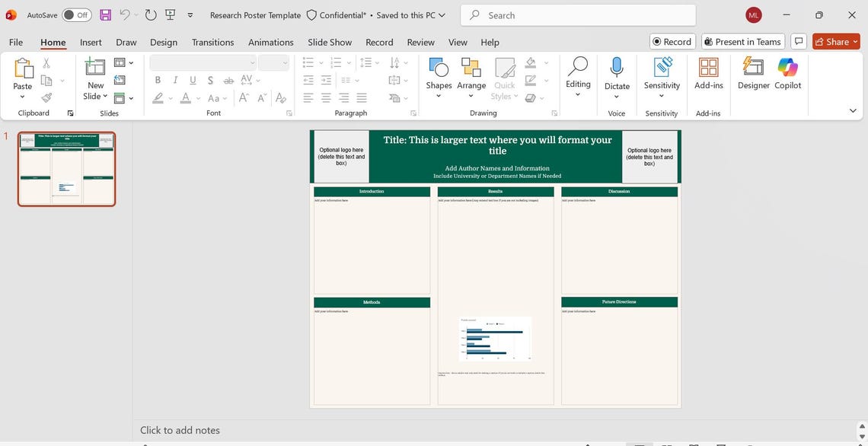The width and height of the screenshot is (868, 446).
Task: Open the Help tab
Action: [x=490, y=42]
